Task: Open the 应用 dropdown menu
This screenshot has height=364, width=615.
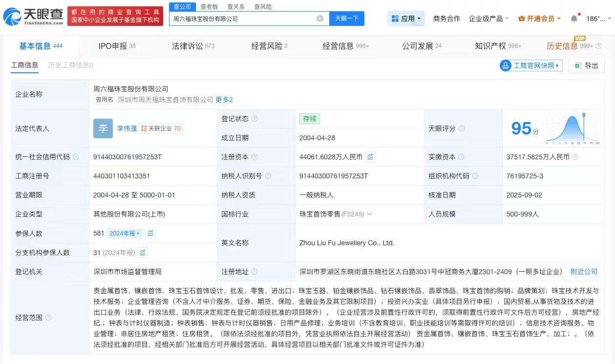Action: coord(406,19)
